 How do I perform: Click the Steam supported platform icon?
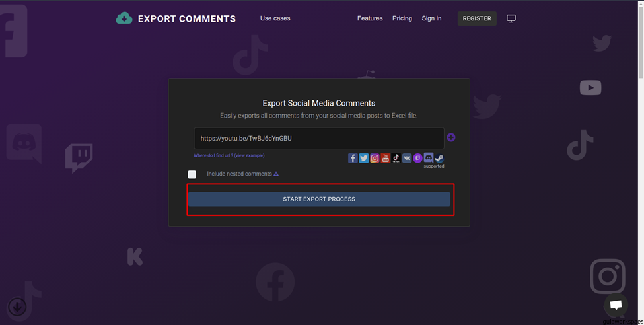point(439,158)
